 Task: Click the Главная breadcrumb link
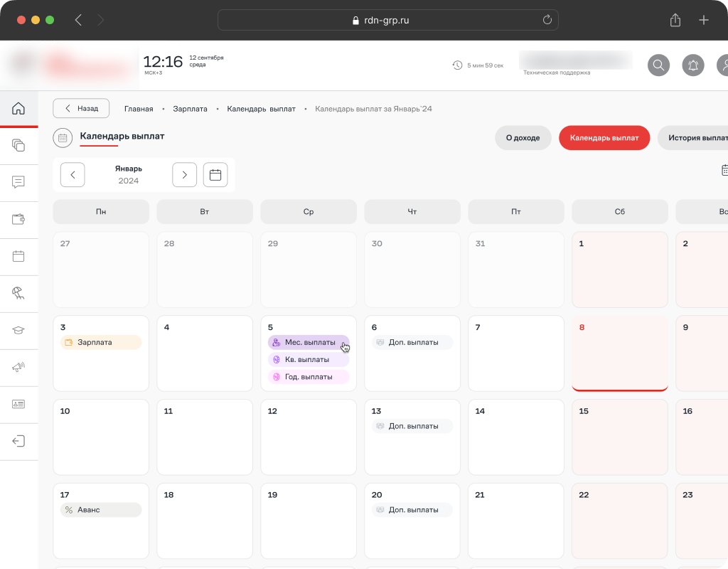(139, 109)
